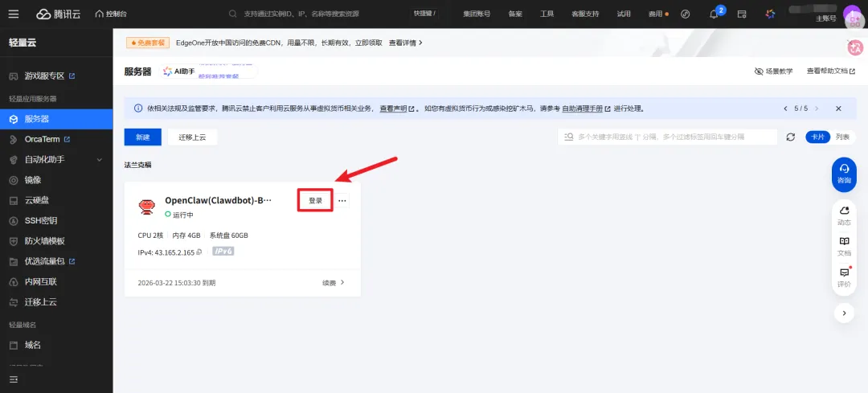Click the window-settings icon in top bar
The width and height of the screenshot is (868, 393).
pos(742,14)
